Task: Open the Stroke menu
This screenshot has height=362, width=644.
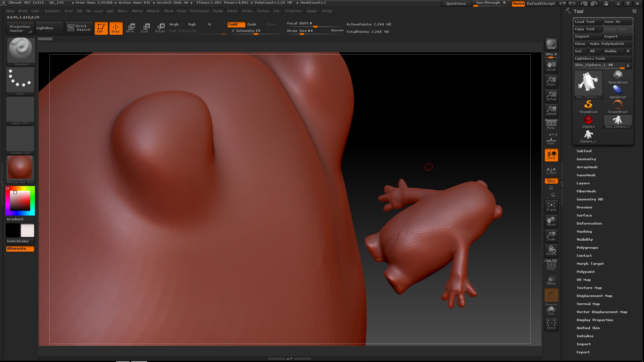Action: coord(247,11)
